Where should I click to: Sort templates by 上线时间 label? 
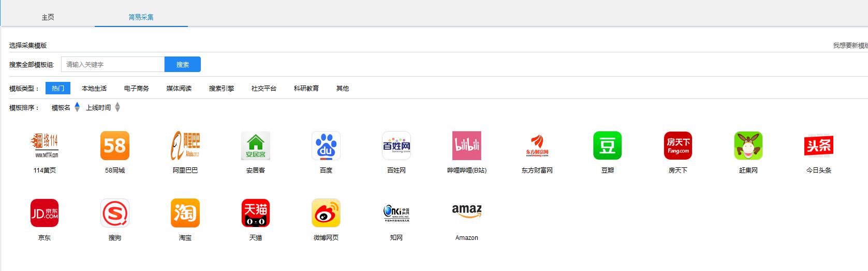(98, 108)
